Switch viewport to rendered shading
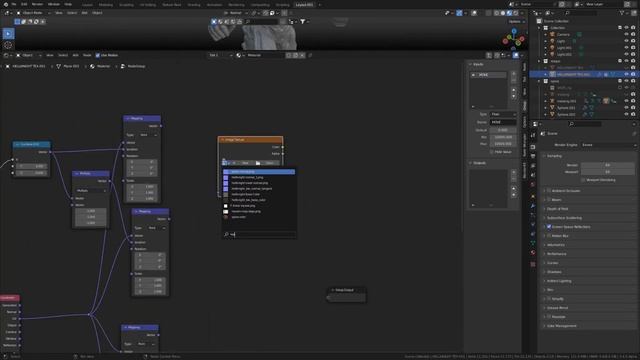The image size is (640, 360). 516,13
